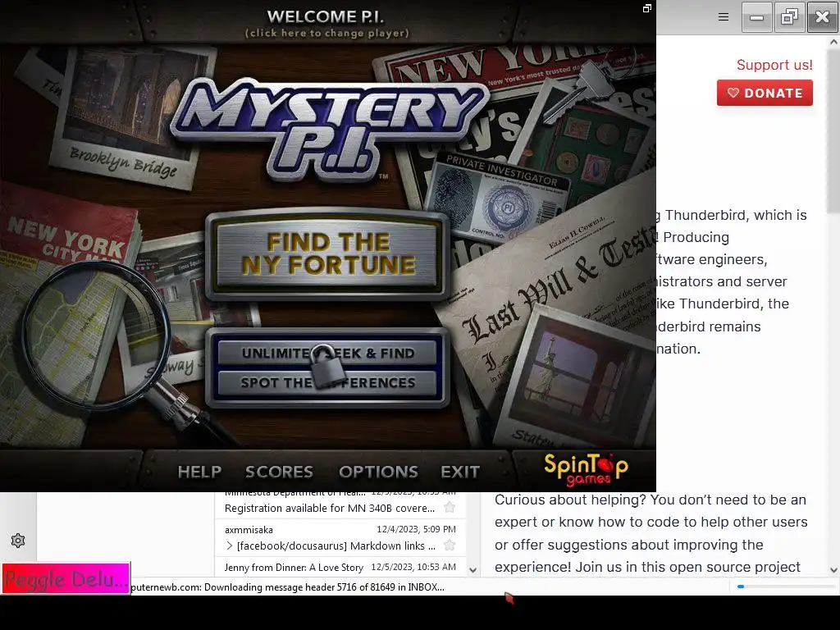Open the game Options
Image resolution: width=840 pixels, height=630 pixels.
pyautogui.click(x=378, y=472)
